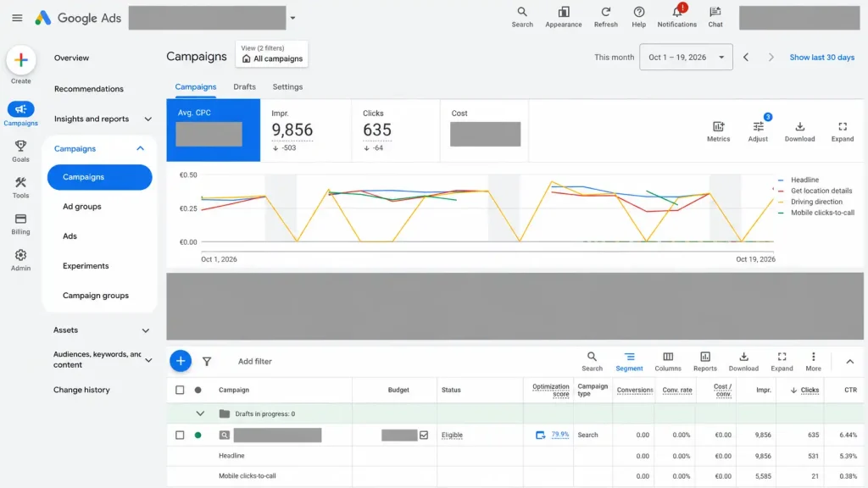Toggle the budget checkbox icon in campaign row
The height and width of the screenshot is (488, 868).
pyautogui.click(x=424, y=435)
